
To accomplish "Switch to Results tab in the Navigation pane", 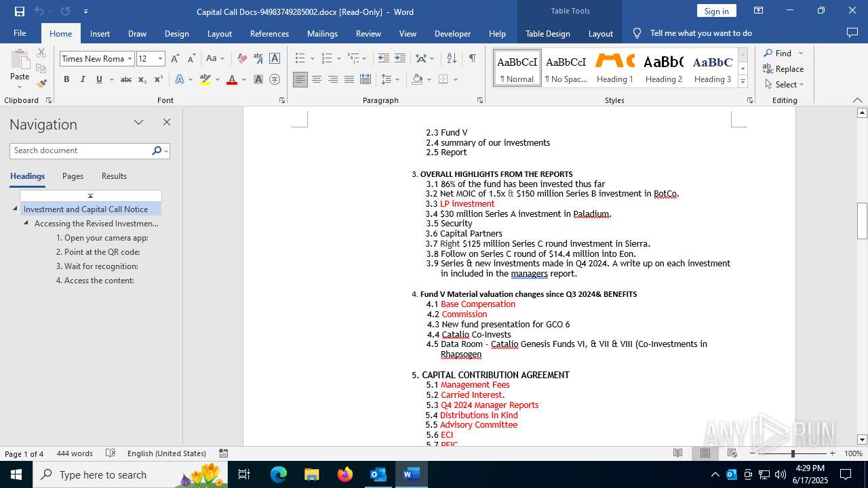I will click(x=114, y=176).
